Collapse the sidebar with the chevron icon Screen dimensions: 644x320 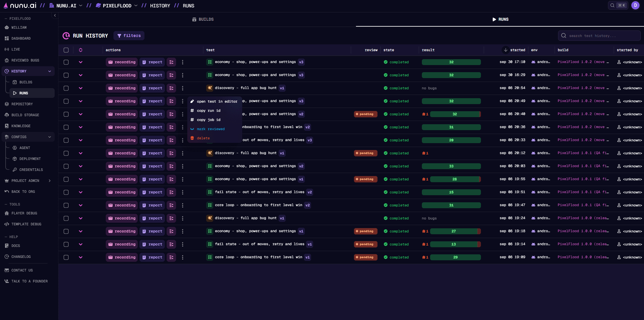[55, 15]
